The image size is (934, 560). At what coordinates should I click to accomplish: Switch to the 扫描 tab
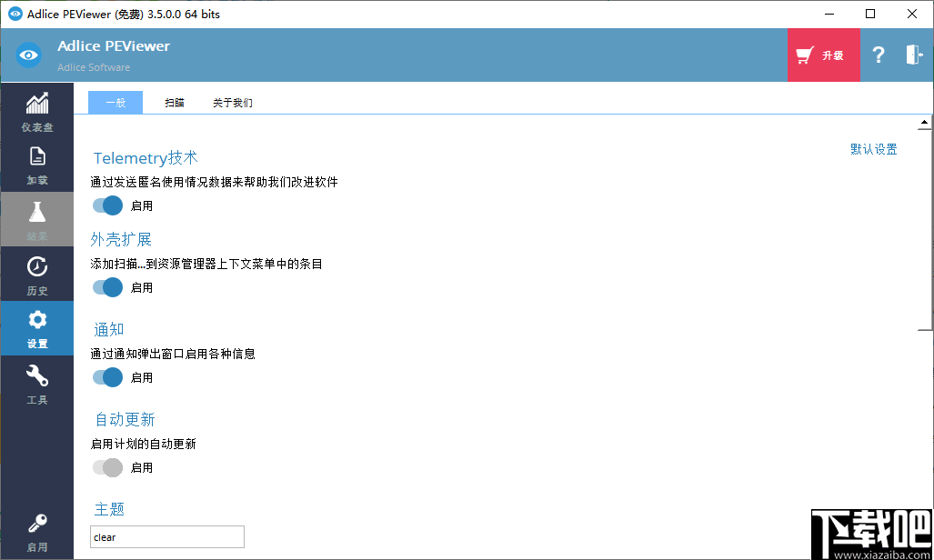tap(174, 103)
